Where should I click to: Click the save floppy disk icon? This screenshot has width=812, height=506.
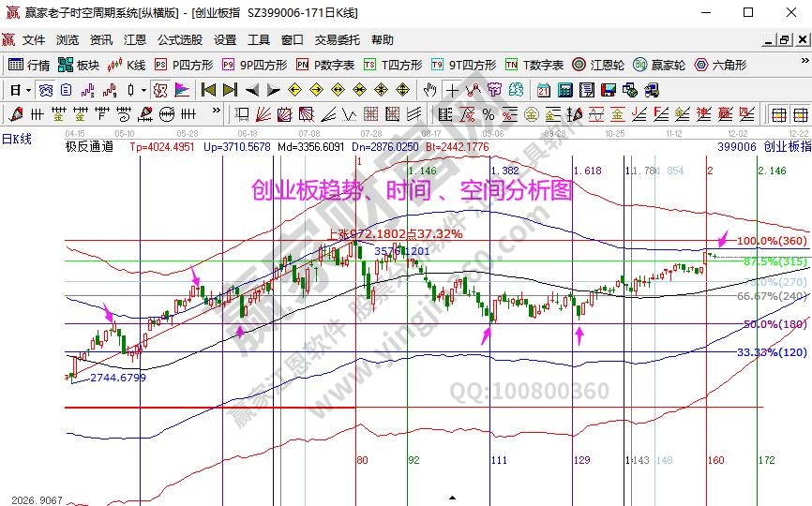point(609,91)
